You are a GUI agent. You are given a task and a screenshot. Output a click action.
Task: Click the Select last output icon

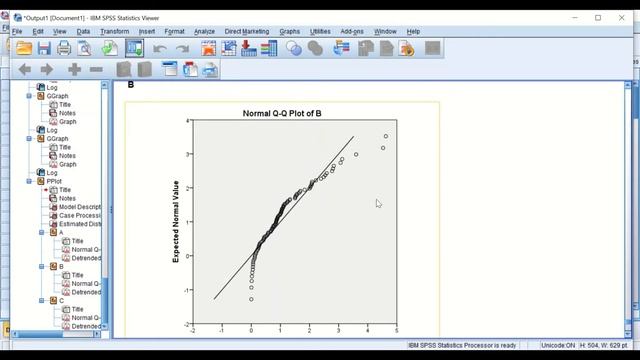click(342, 49)
